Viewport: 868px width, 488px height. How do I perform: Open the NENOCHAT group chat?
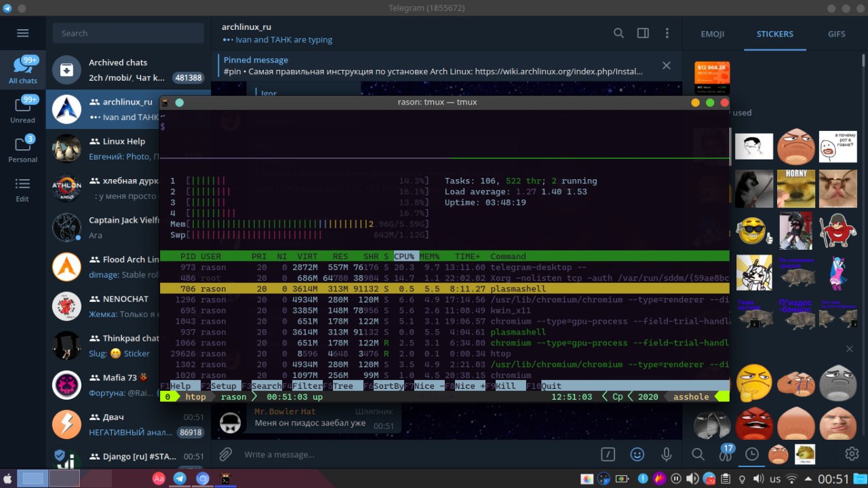point(102,306)
